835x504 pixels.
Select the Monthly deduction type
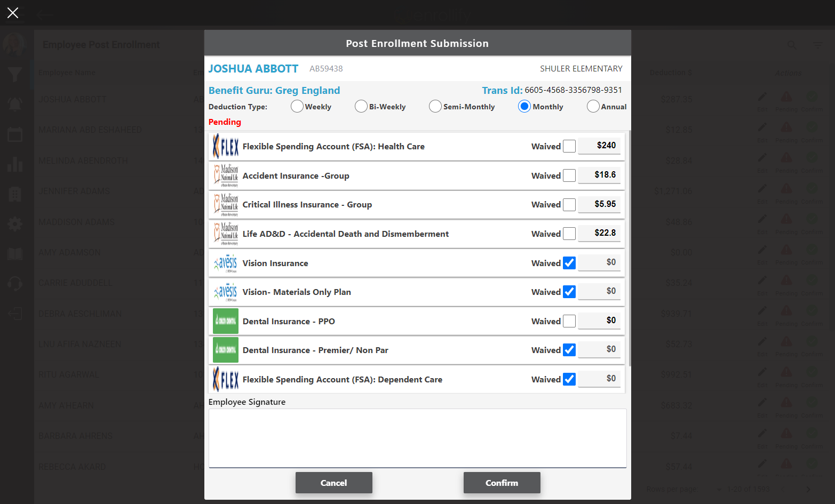524,107
